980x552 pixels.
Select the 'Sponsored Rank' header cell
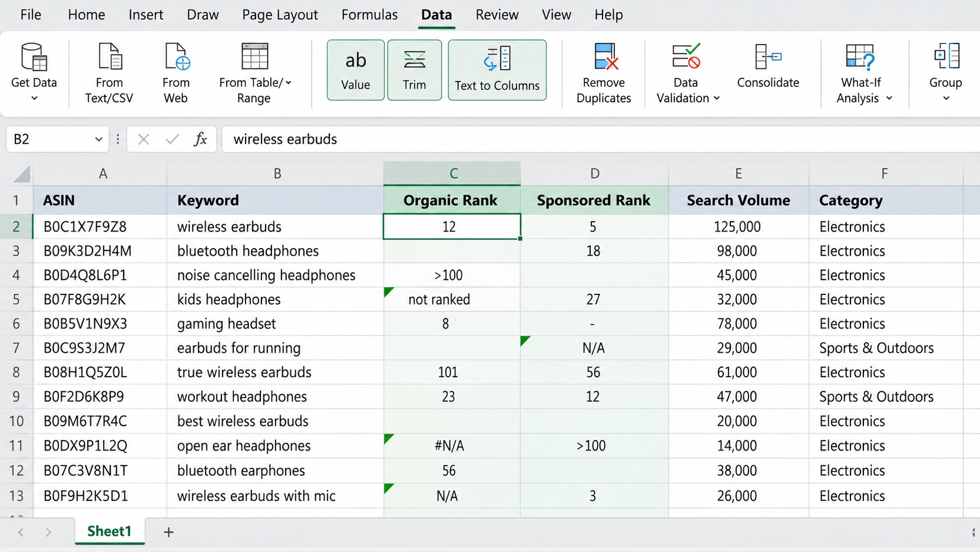tap(594, 200)
